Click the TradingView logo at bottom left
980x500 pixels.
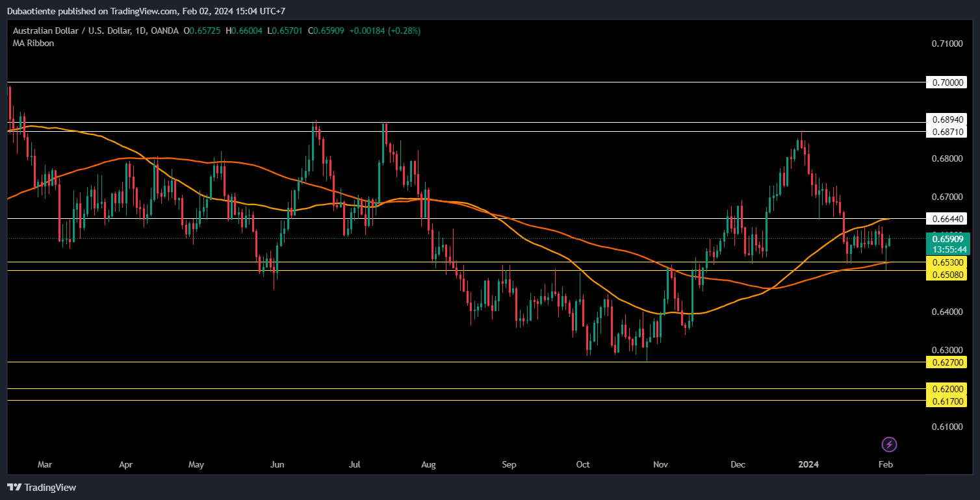coord(42,487)
